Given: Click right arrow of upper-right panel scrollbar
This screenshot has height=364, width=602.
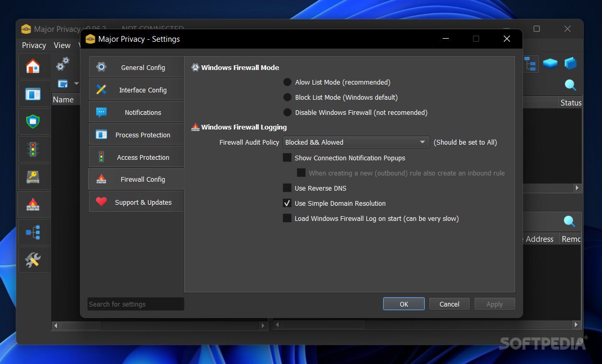Looking at the screenshot, I should coord(577,187).
